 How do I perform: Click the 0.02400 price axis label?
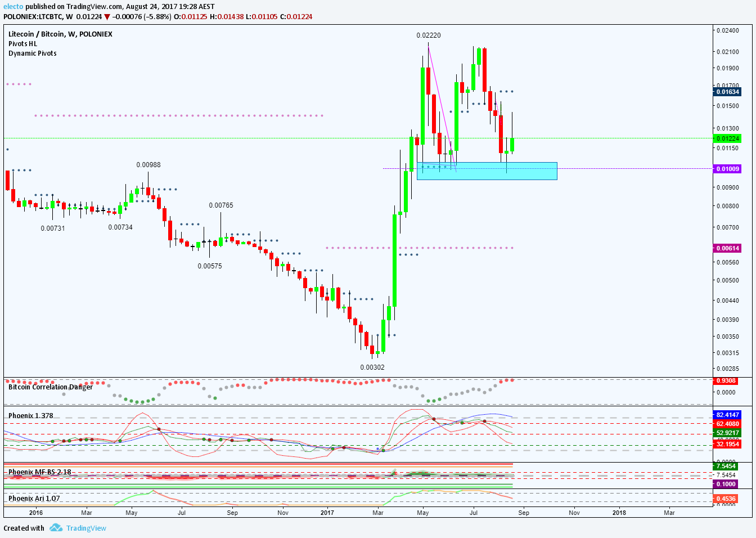727,30
